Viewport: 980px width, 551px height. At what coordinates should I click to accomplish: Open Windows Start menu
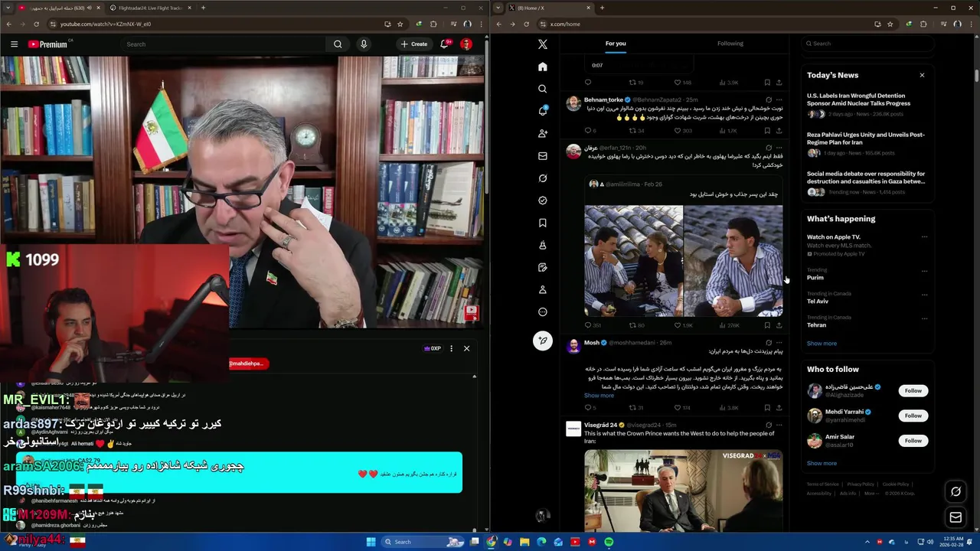(x=371, y=542)
